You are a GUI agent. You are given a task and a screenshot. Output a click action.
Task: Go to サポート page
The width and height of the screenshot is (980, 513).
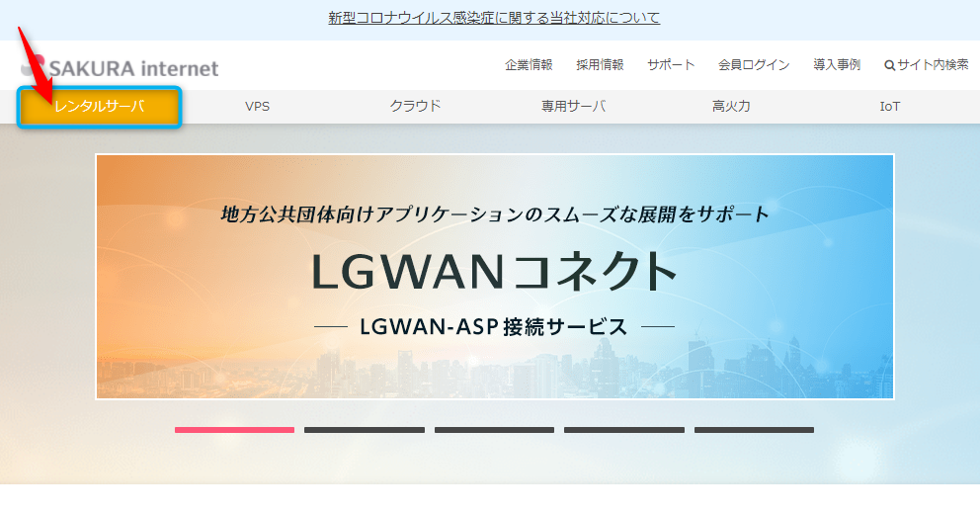pos(671,64)
